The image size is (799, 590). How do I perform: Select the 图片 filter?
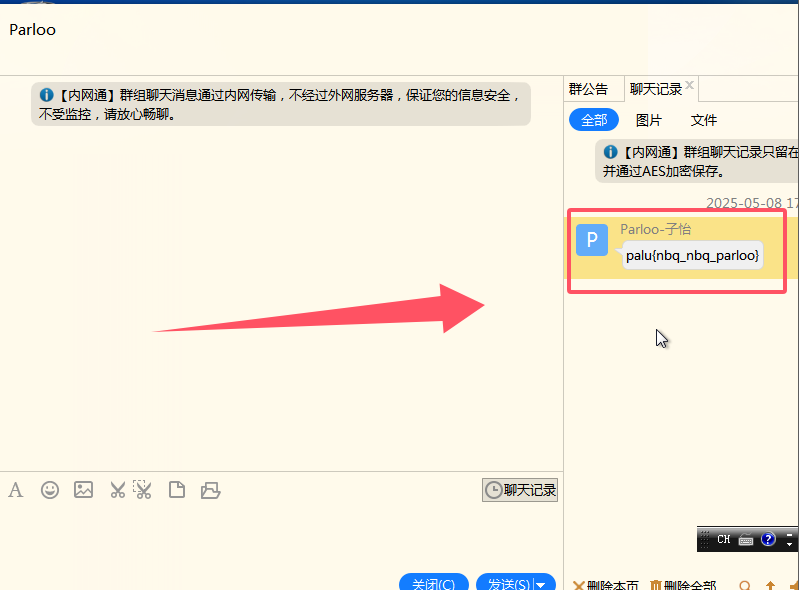pyautogui.click(x=649, y=120)
